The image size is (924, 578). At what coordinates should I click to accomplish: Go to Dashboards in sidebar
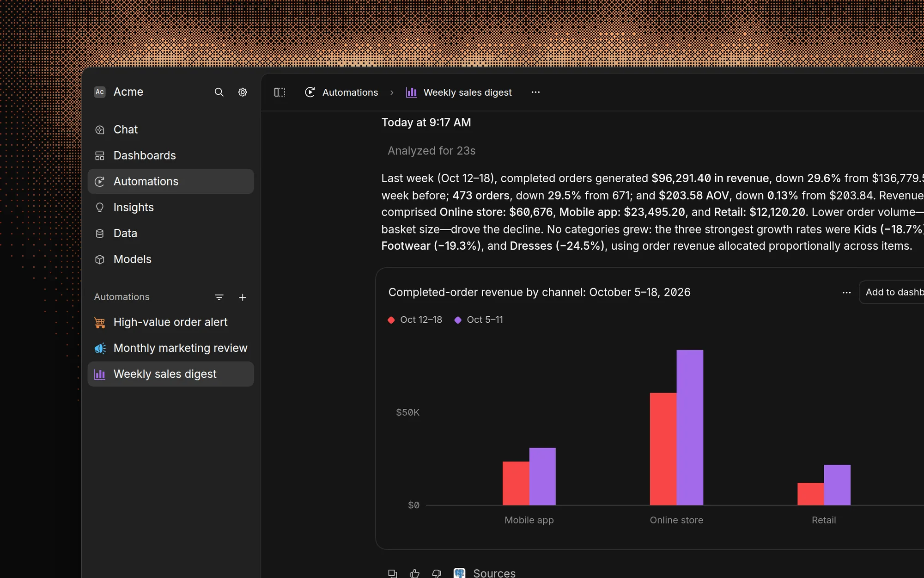pyautogui.click(x=170, y=155)
